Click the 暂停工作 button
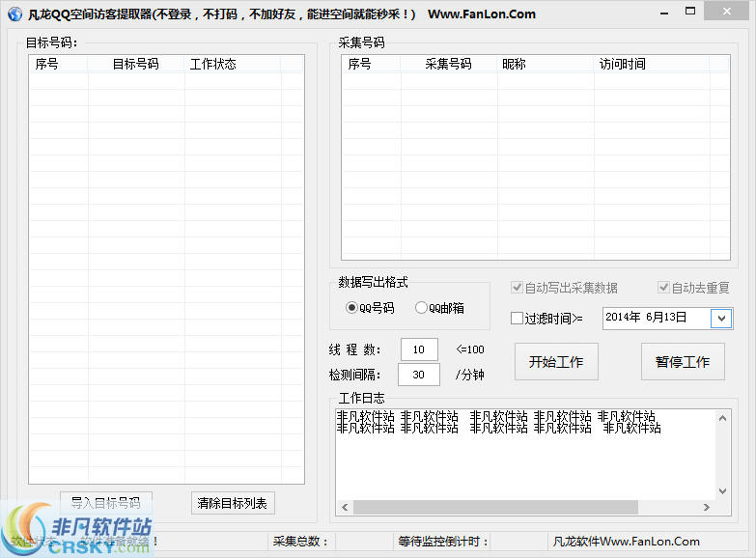This screenshot has width=756, height=558. pos(683,362)
